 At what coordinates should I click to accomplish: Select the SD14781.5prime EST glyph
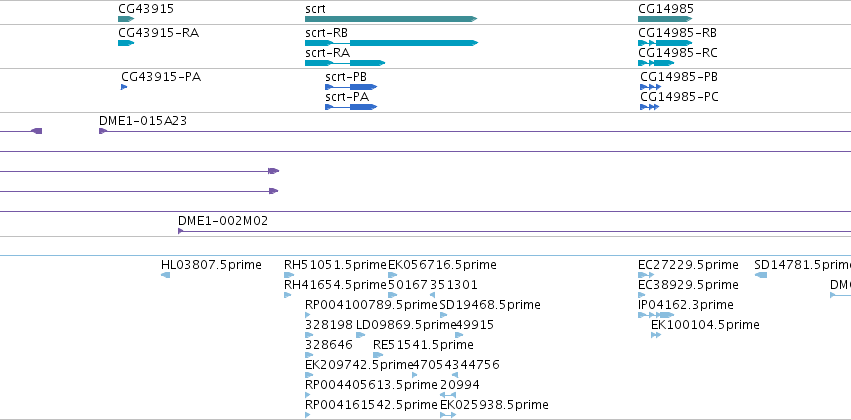click(x=761, y=275)
